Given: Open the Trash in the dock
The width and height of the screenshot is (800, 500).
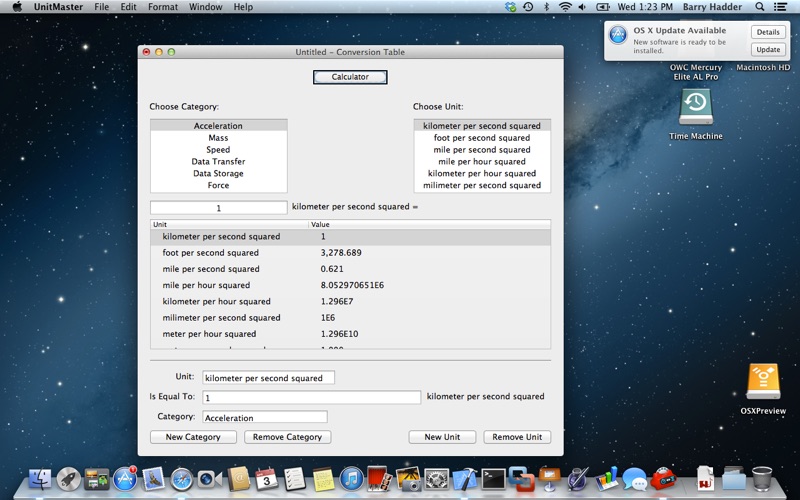Looking at the screenshot, I should 762,479.
